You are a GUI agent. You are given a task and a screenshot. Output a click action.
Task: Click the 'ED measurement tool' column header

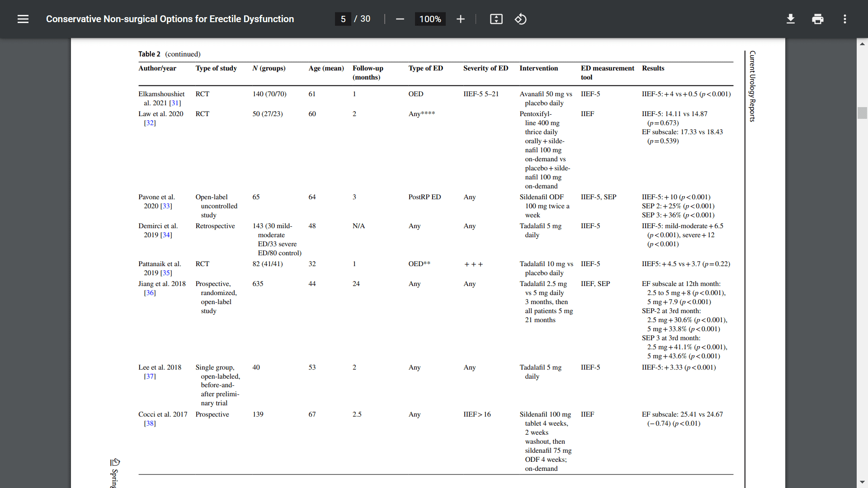[607, 73]
